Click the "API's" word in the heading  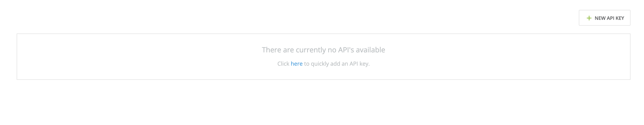tap(346, 50)
